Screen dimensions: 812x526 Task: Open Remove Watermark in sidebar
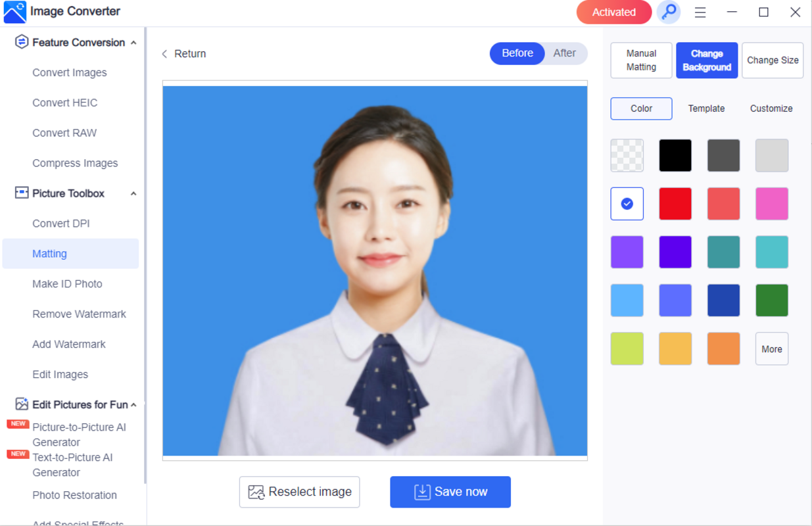point(79,315)
